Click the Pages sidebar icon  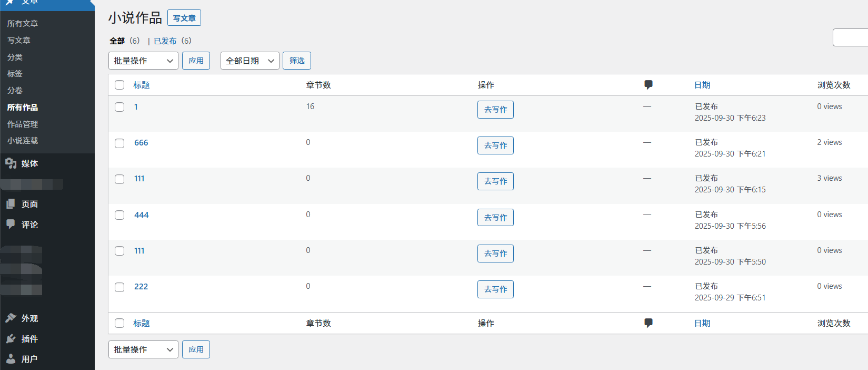[x=11, y=204]
